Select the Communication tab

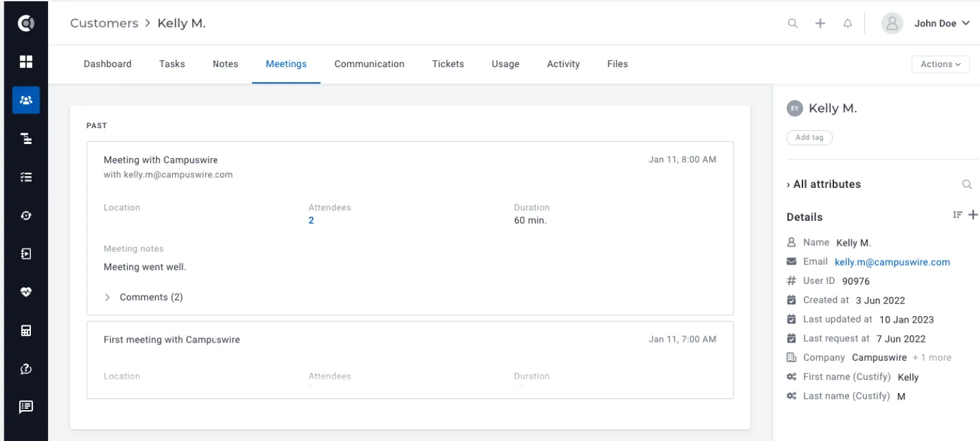point(369,64)
